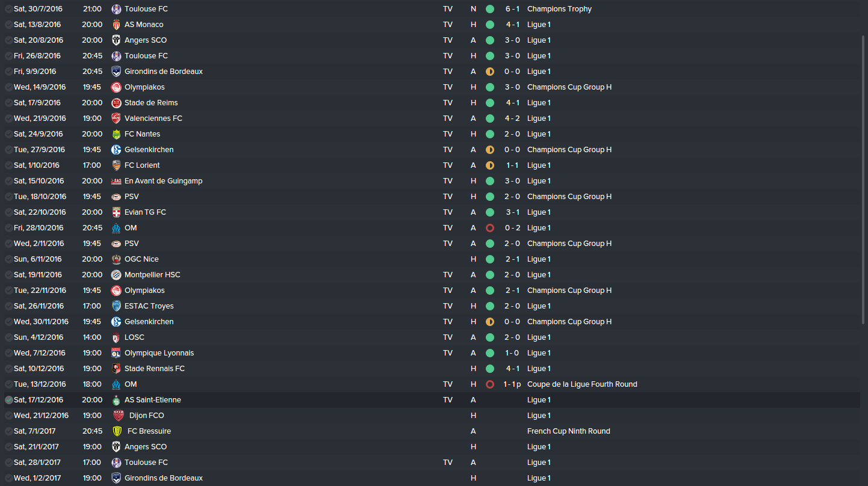This screenshot has width=868, height=486.
Task: Click the Toulouse FC crest in Champions Trophy row
Action: [x=116, y=9]
